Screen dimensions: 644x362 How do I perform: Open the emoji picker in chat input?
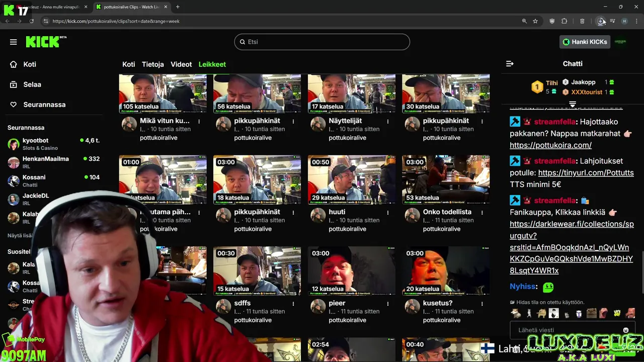626,330
